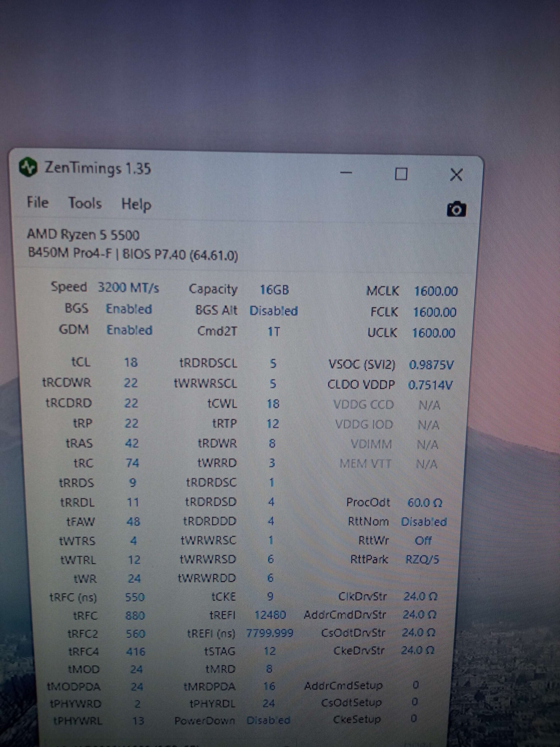The width and height of the screenshot is (560, 747).
Task: Click the RttPark RZQ/5 value
Action: [x=422, y=560]
